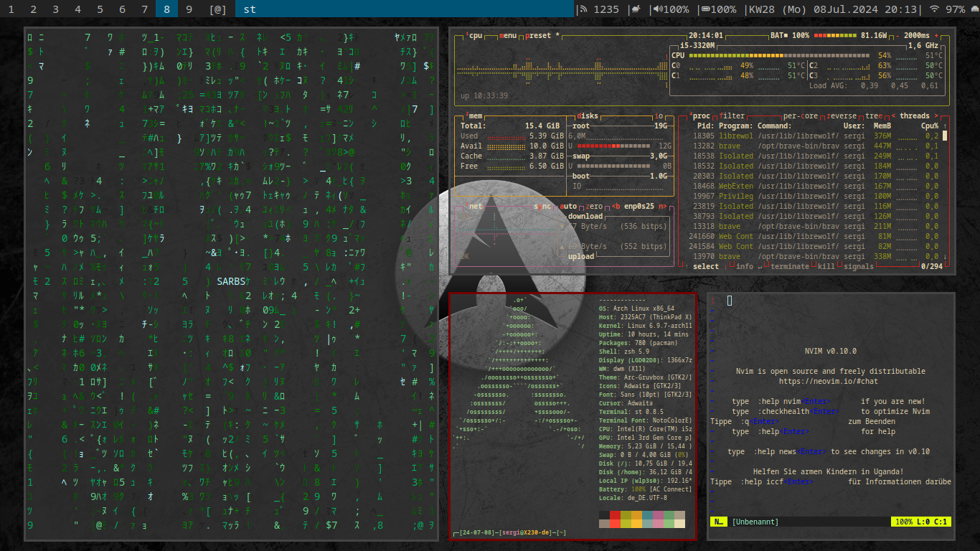Image resolution: width=980 pixels, height=551 pixels.
Task: Click the [@] layout symbol in the dwm bar
Action: (217, 9)
